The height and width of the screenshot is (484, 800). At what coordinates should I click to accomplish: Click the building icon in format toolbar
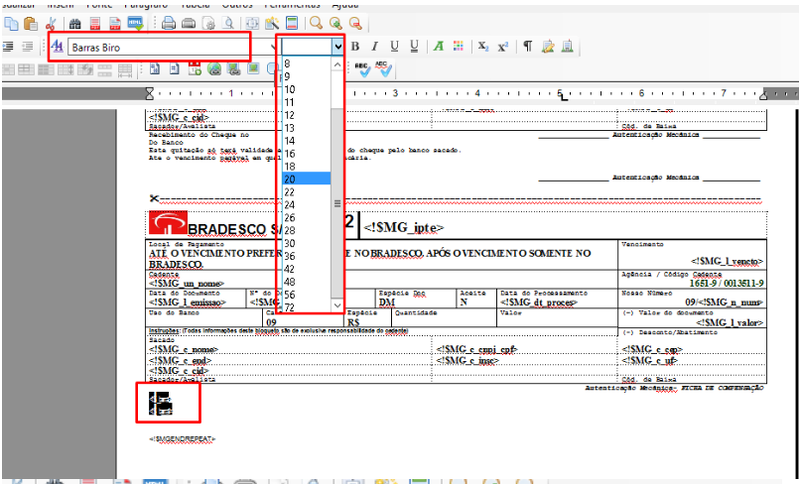[x=567, y=46]
